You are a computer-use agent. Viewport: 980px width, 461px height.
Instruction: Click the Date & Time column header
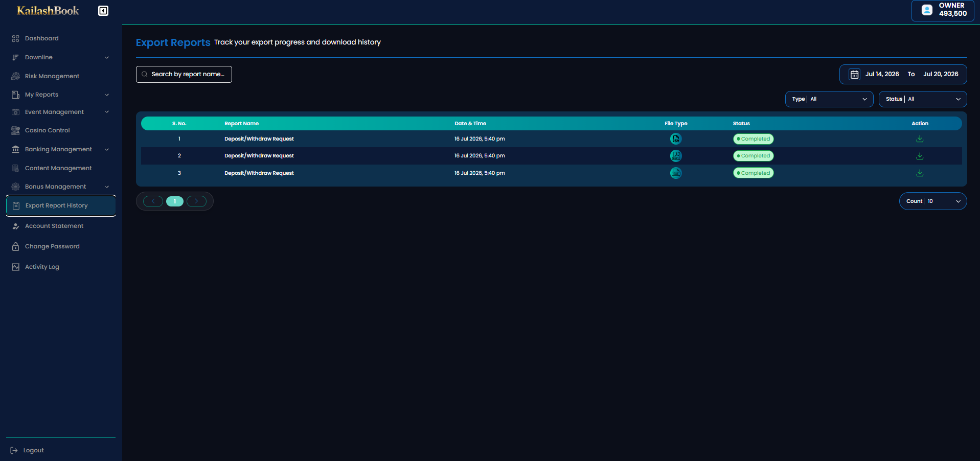(470, 124)
